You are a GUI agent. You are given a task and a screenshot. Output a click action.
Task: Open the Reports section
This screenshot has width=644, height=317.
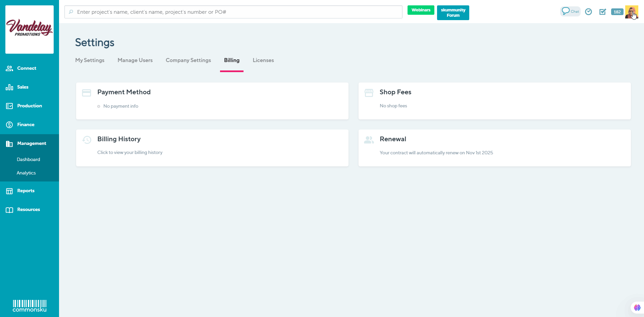point(26,191)
